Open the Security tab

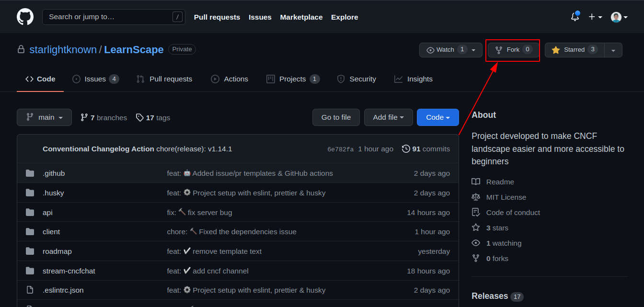pos(356,79)
